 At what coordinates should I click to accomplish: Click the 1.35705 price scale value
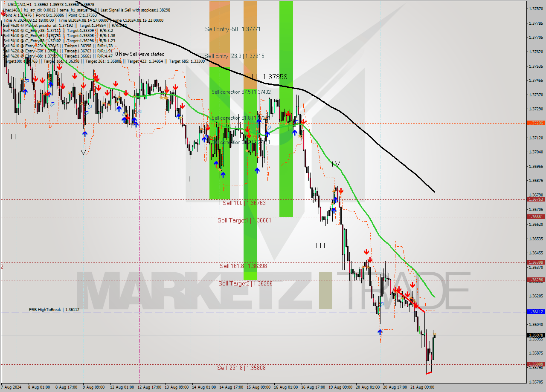(536, 382)
